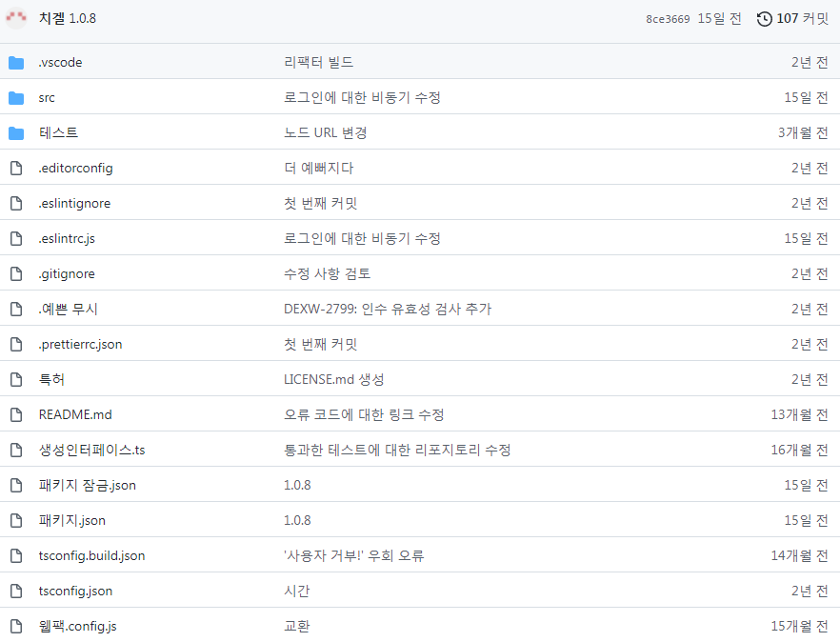
Task: Click the file icon for .예쁜 무시
Action: coord(16,310)
